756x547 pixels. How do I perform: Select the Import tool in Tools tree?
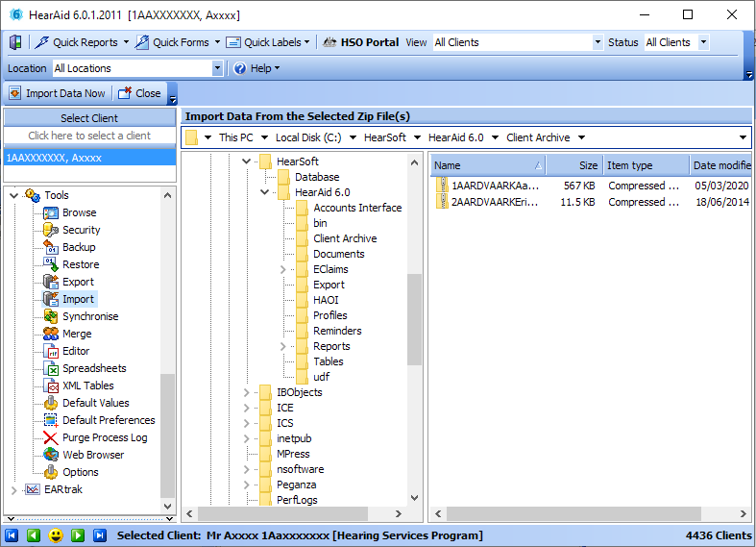pos(78,299)
